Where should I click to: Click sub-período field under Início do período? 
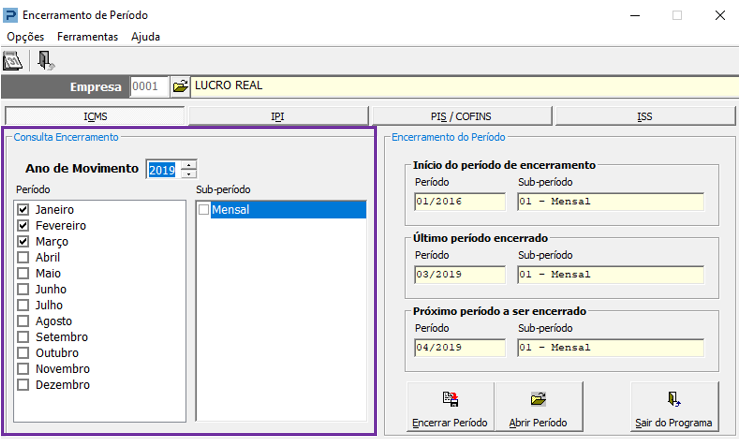[611, 202]
